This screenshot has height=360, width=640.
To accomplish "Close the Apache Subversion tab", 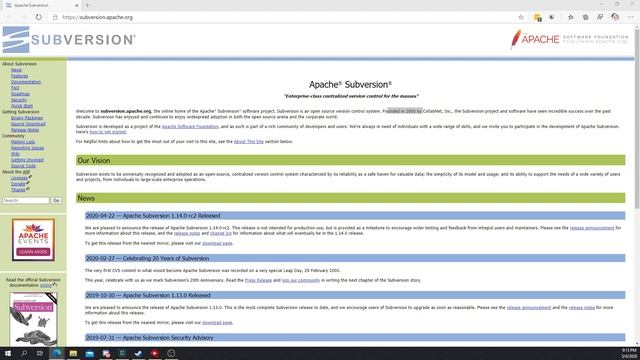I will 76,5.
